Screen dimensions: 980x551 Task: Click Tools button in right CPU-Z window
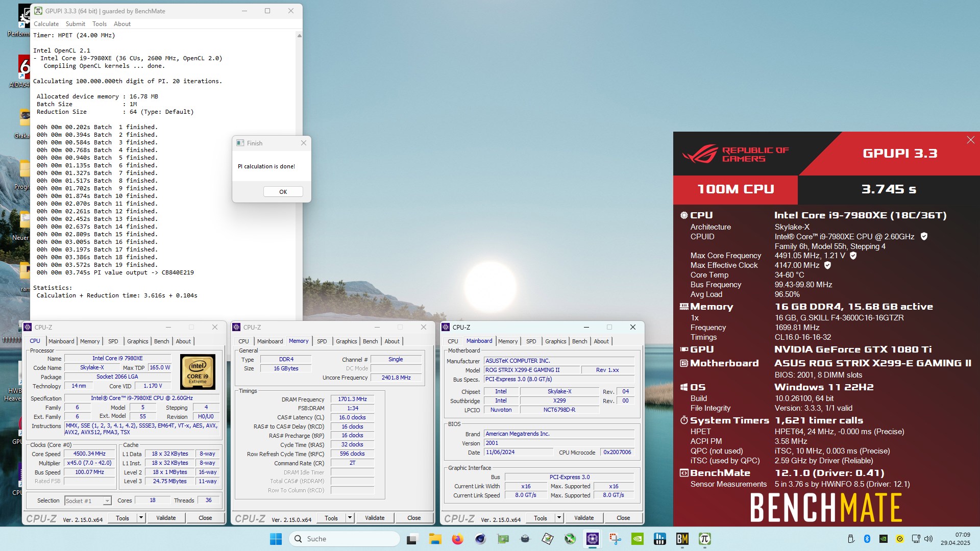tap(541, 518)
